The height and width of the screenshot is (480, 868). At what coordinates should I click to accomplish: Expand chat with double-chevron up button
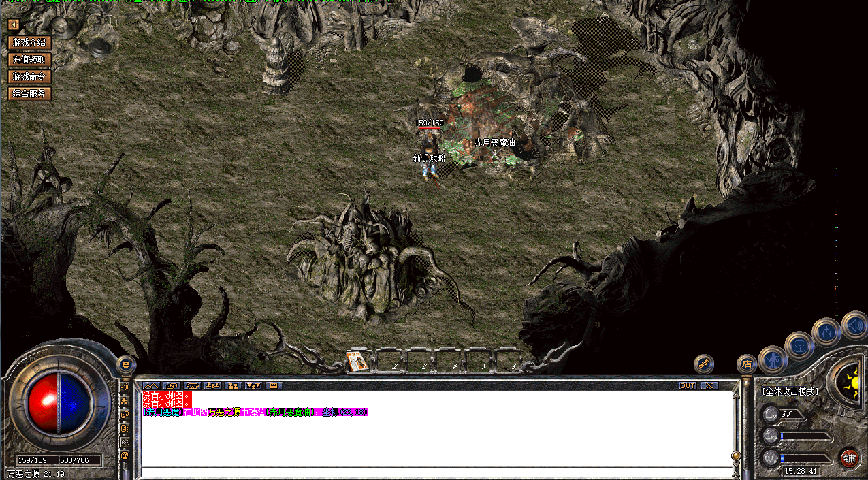150,385
